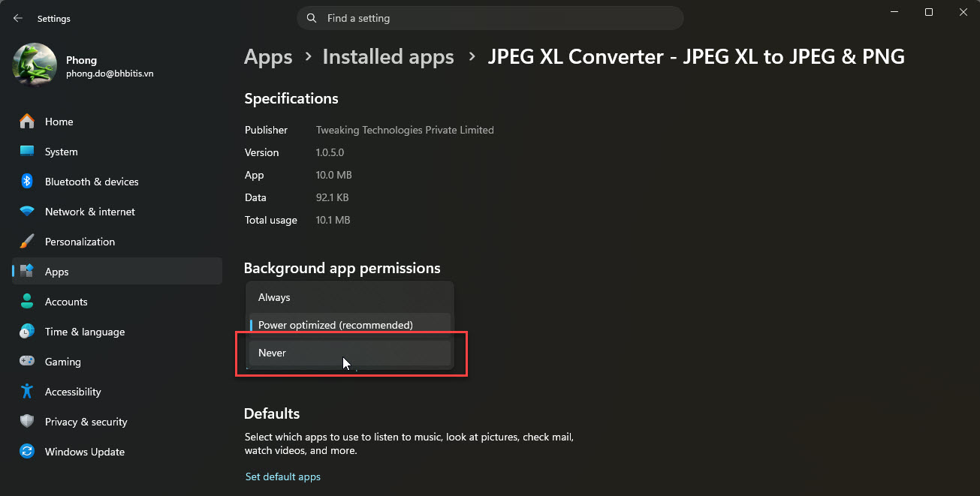Go to Apps breadcrumb
This screenshot has height=496, width=980.
click(x=268, y=57)
